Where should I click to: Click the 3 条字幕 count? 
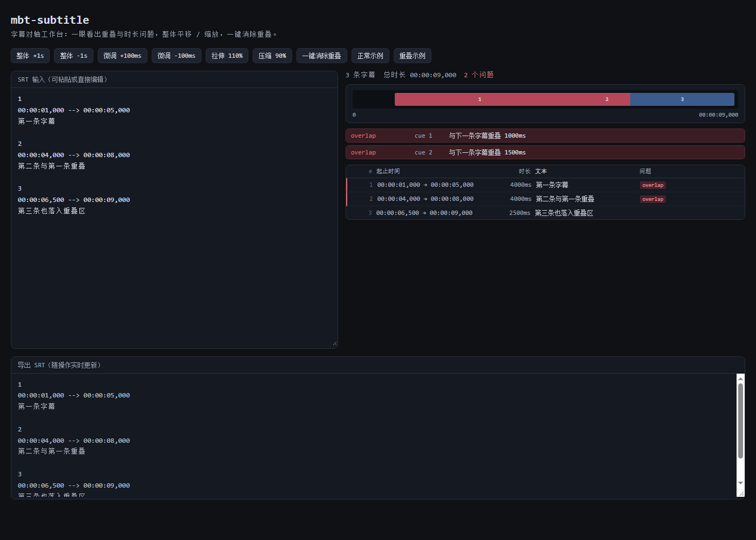pos(360,75)
